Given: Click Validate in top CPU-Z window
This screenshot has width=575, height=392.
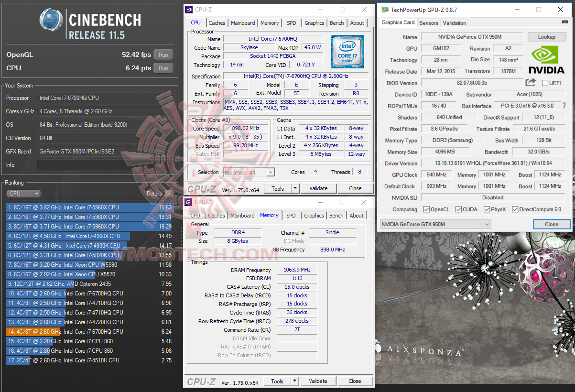Looking at the screenshot, I should pos(318,188).
